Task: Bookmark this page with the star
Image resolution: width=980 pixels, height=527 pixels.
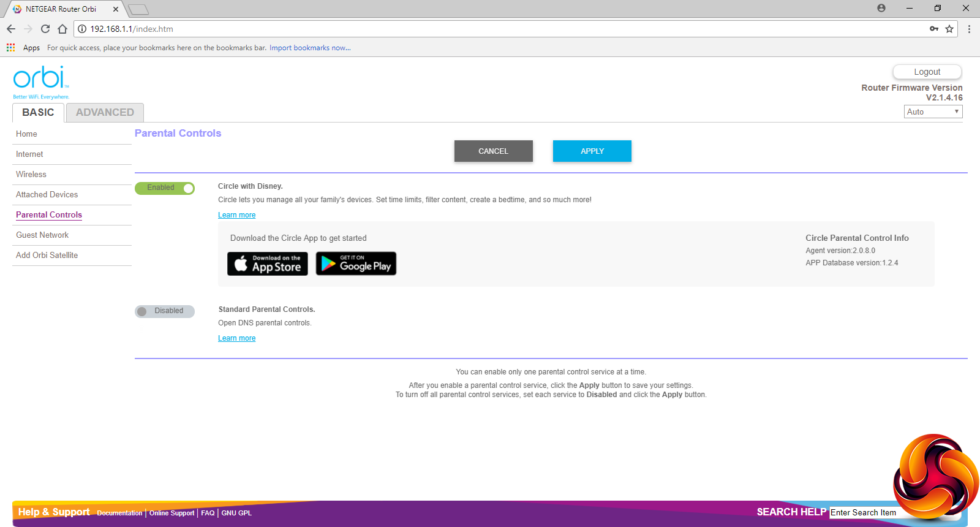Action: (949, 29)
